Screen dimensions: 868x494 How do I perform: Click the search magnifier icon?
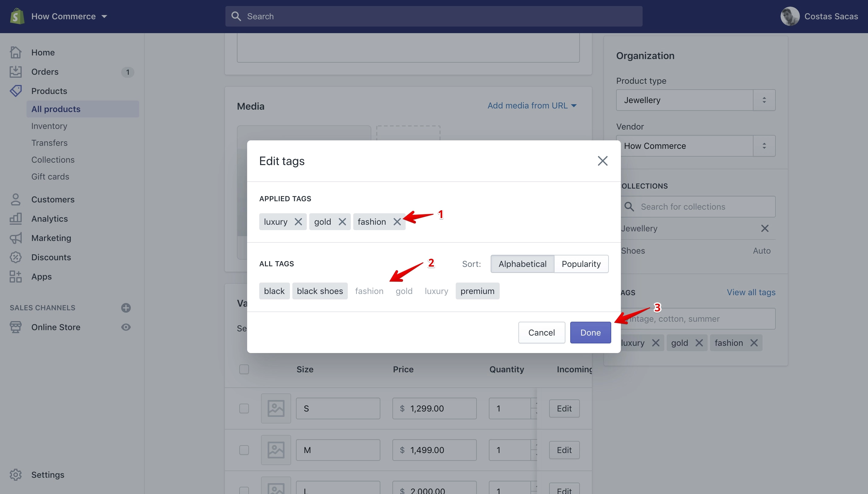pyautogui.click(x=236, y=16)
